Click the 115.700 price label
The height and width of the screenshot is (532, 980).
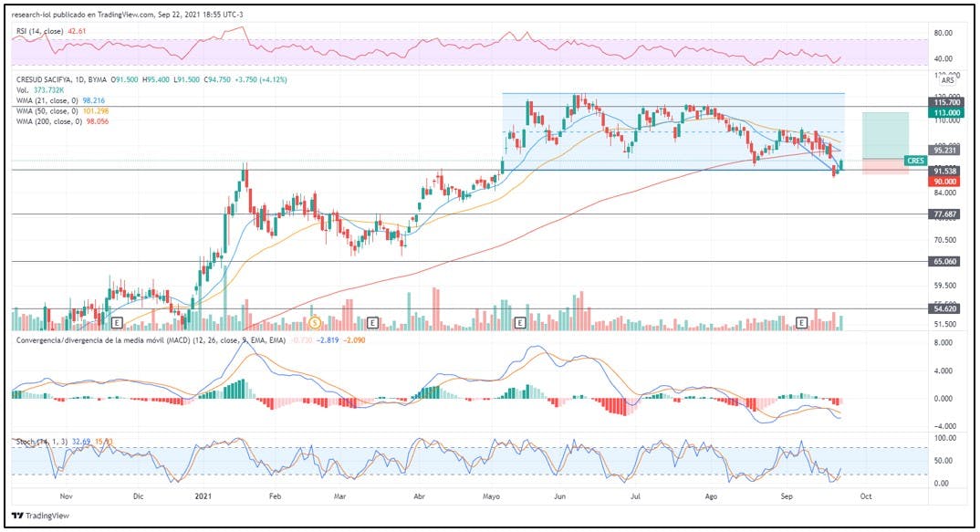click(x=945, y=102)
